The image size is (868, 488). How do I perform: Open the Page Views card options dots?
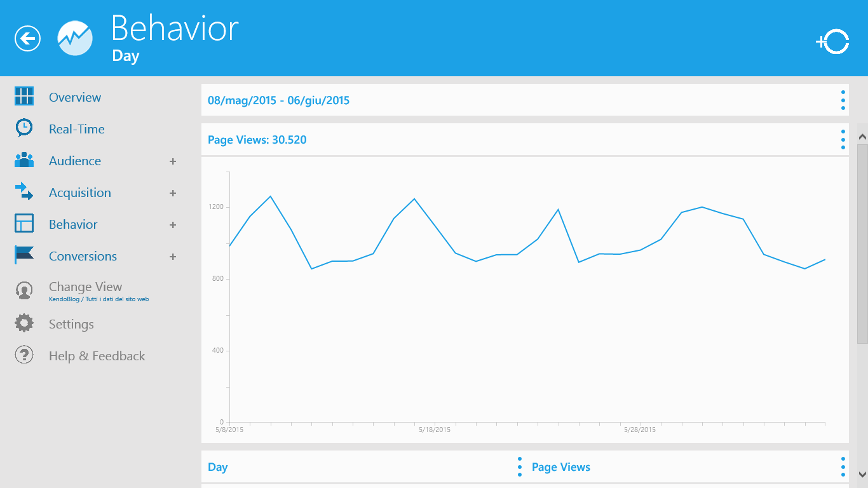click(x=843, y=140)
